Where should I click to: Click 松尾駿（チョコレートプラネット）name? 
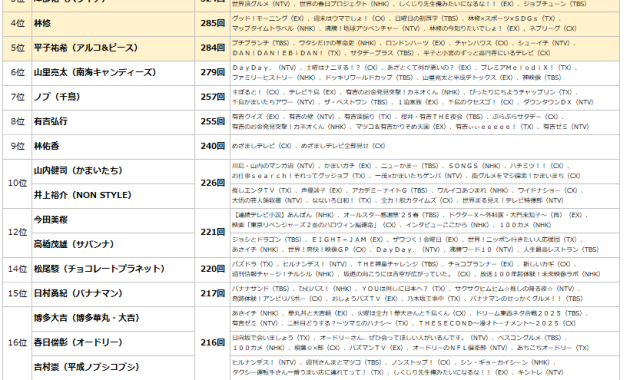(x=99, y=269)
